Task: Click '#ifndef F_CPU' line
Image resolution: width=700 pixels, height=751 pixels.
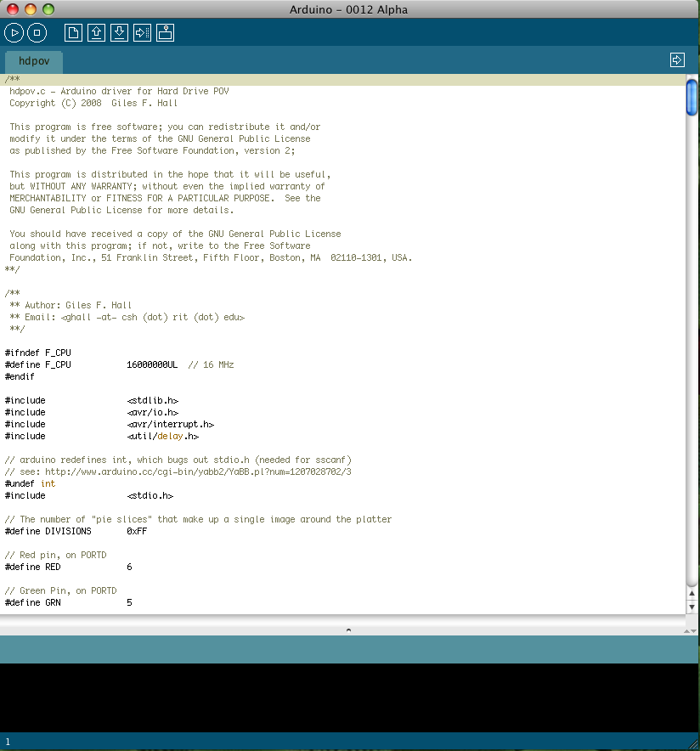Action: point(38,353)
